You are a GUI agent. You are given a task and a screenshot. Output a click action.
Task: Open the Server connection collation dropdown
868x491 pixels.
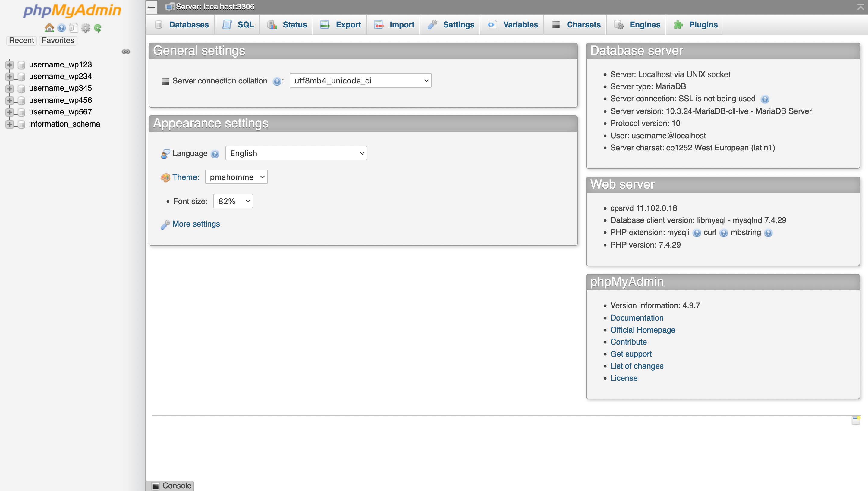pos(360,81)
